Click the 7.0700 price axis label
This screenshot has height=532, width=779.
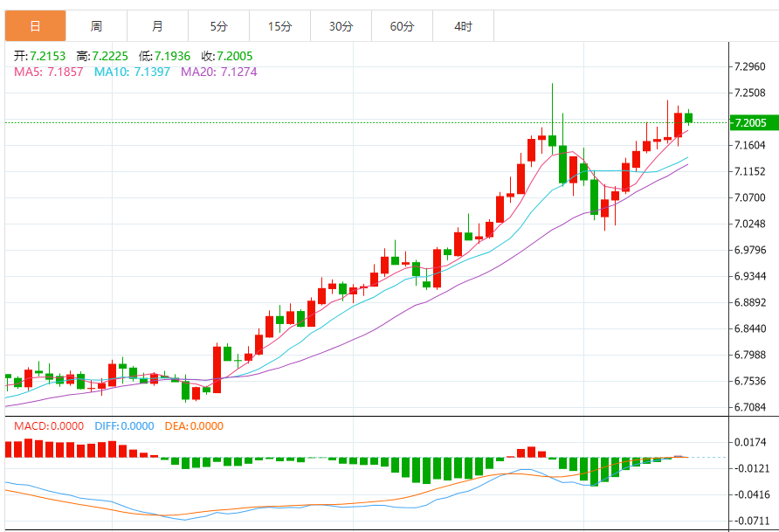point(749,197)
